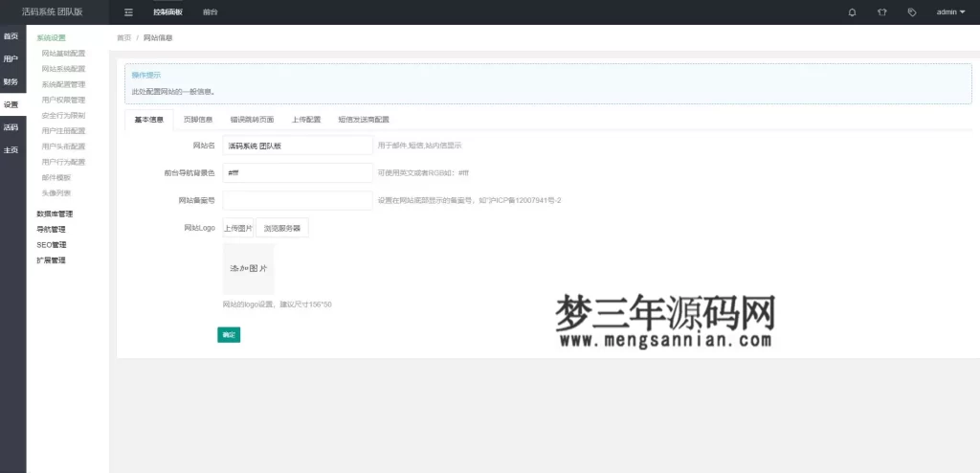Viewport: 980px width, 473px height.
Task: Toggle the sidebar collapse hamburger icon
Action: click(x=129, y=12)
